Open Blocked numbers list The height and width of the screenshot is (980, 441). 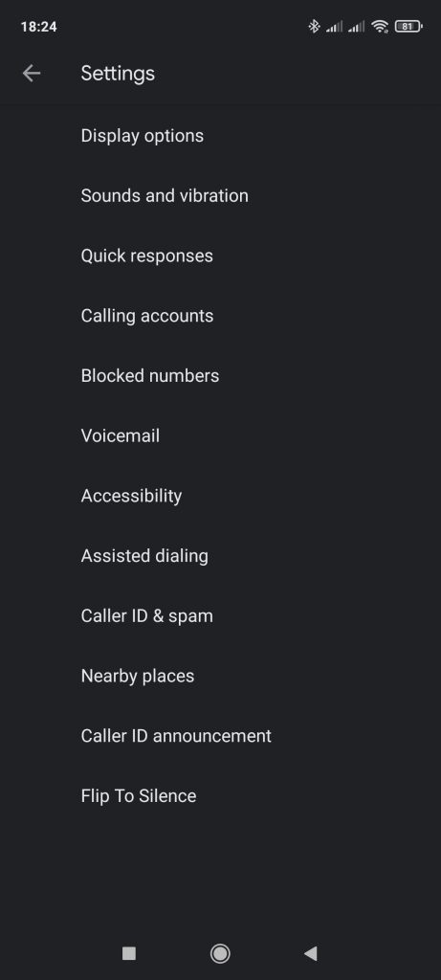220,375
